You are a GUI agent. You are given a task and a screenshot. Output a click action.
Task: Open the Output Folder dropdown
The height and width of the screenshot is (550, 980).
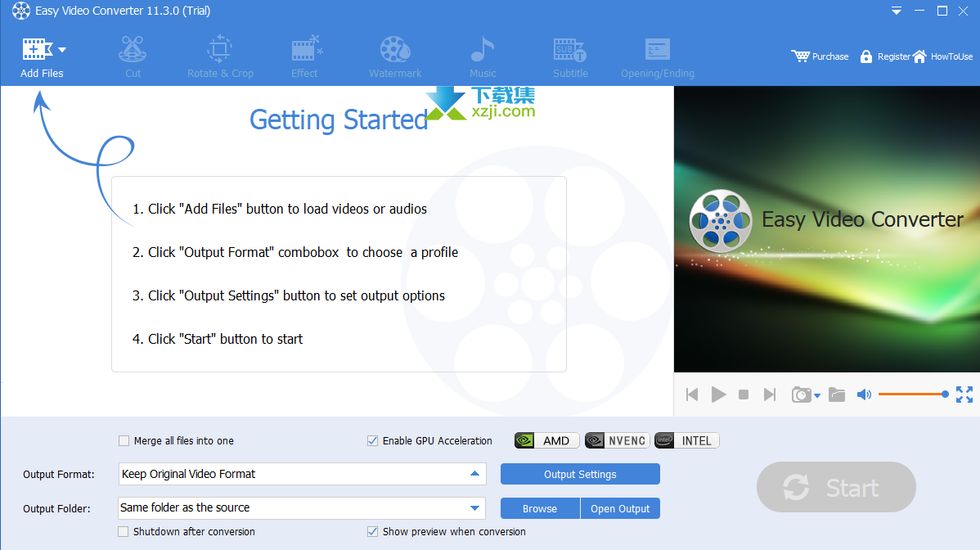coord(303,508)
